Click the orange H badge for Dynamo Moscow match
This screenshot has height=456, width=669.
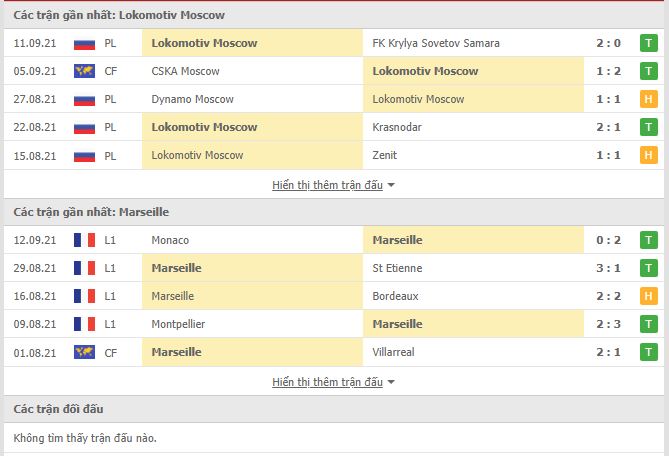pos(649,99)
